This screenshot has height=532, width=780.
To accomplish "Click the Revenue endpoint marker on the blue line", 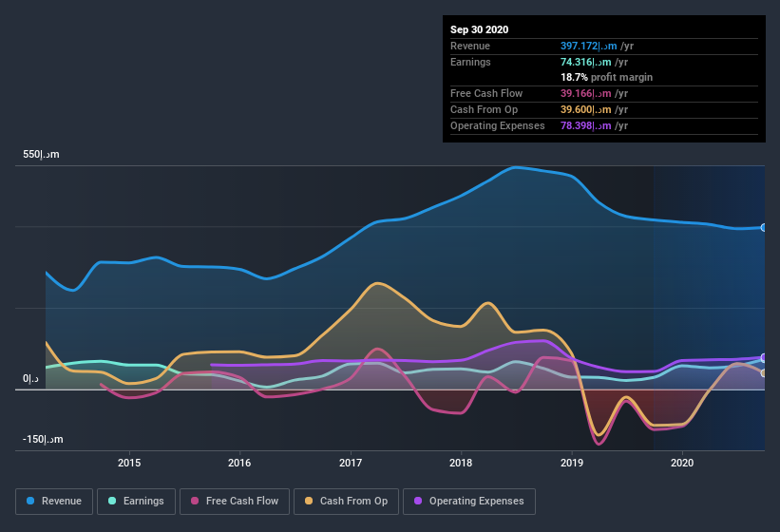I will coord(764,228).
